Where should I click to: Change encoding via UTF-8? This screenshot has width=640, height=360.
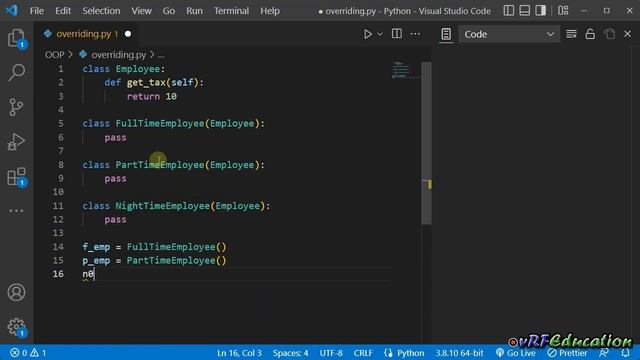click(x=331, y=353)
